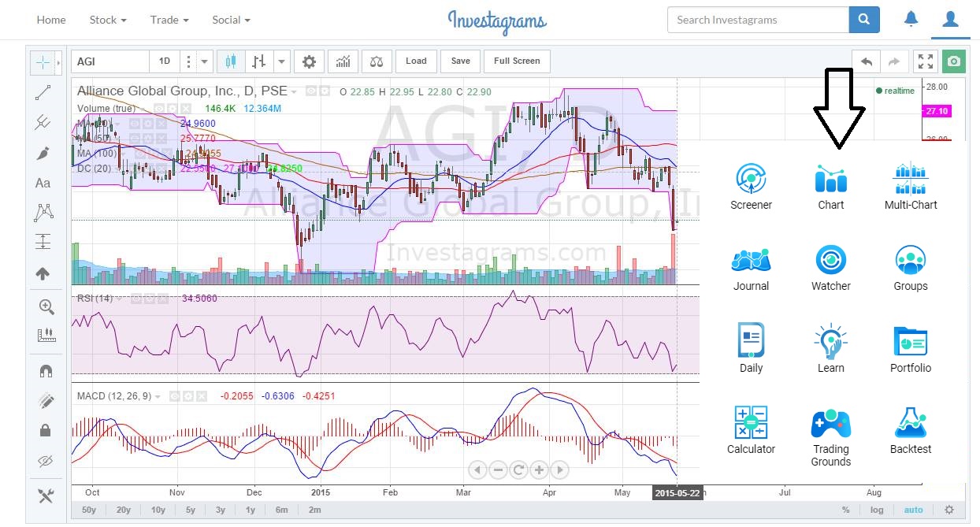Click the Load button
Image resolution: width=980 pixels, height=527 pixels.
pyautogui.click(x=416, y=61)
